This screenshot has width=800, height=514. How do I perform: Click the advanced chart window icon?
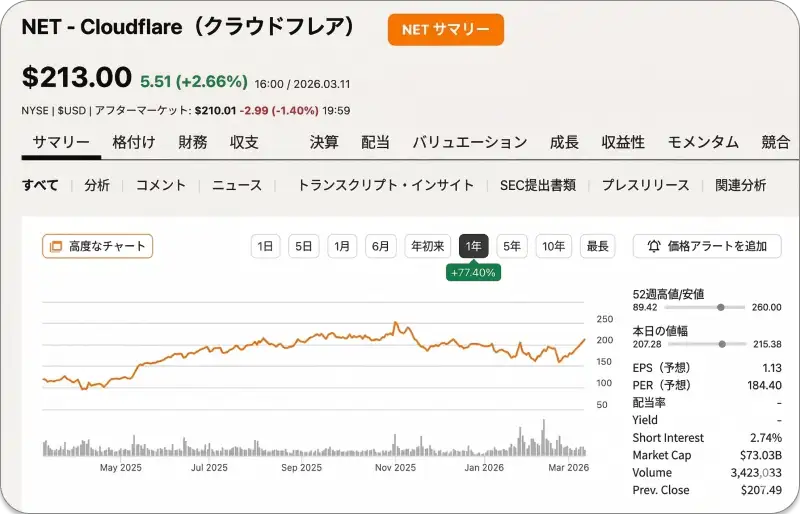tap(55, 247)
